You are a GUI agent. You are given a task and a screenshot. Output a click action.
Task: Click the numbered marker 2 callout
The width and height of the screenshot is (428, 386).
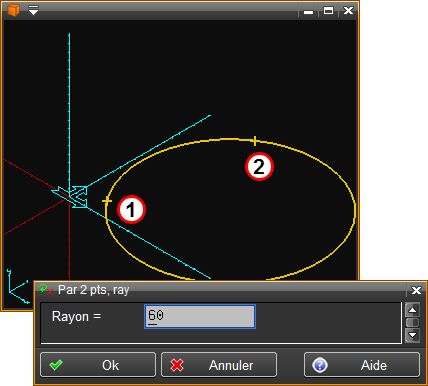(259, 167)
